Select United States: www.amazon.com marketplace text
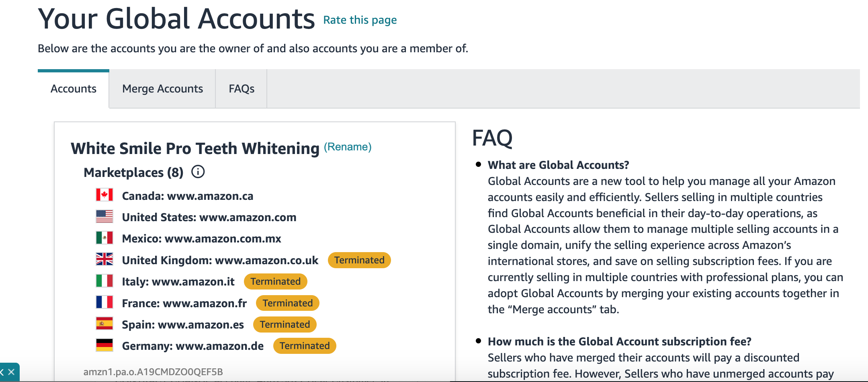 pyautogui.click(x=209, y=217)
